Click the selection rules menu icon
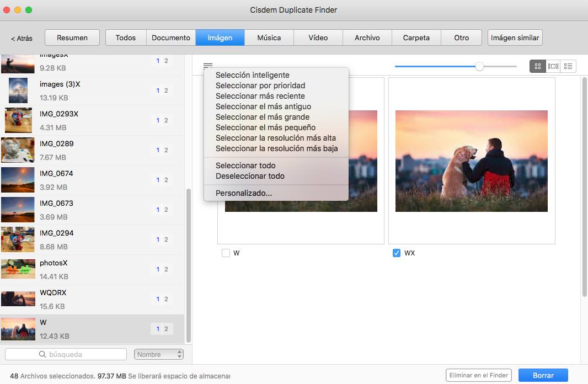This screenshot has width=588, height=384. click(x=207, y=66)
